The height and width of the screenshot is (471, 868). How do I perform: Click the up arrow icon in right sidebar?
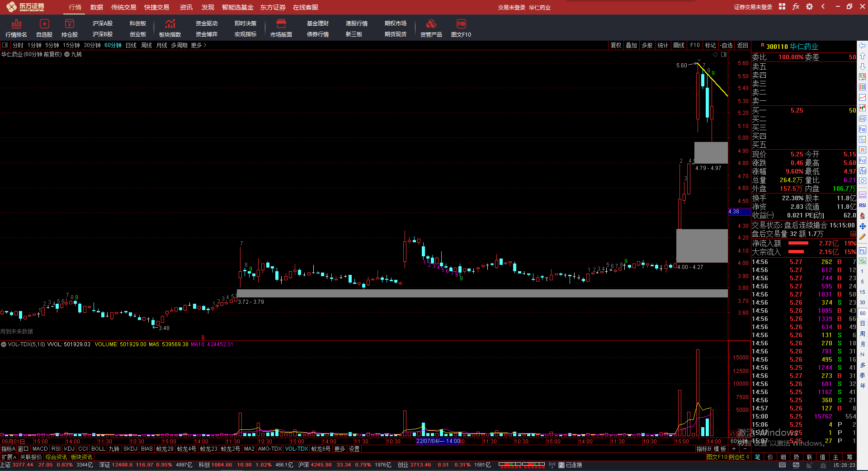(863, 56)
